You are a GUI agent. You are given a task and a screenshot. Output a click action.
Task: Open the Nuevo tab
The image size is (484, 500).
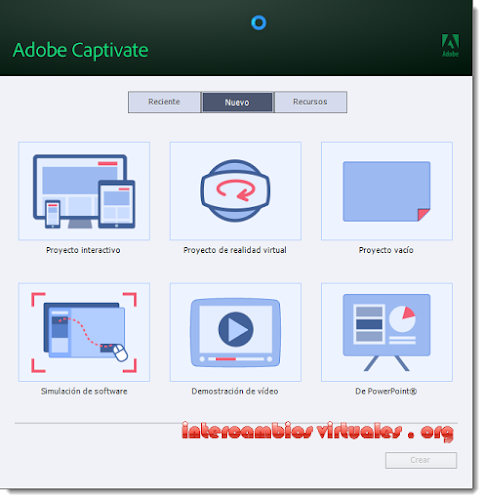point(237,102)
